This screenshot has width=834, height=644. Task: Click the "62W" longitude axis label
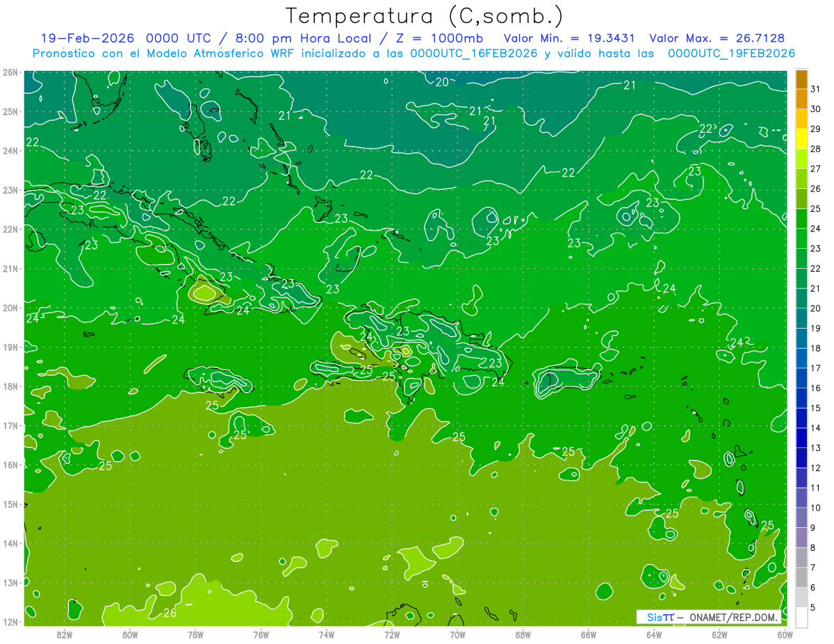(720, 634)
